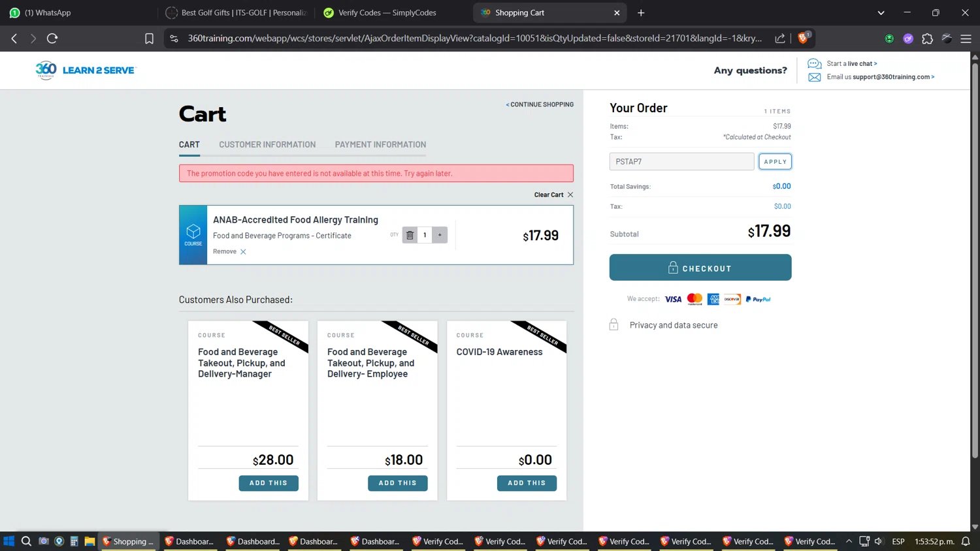Image resolution: width=980 pixels, height=551 pixels.
Task: Remove ANAB-Accredited Food Allergy Training item
Action: [x=229, y=251]
